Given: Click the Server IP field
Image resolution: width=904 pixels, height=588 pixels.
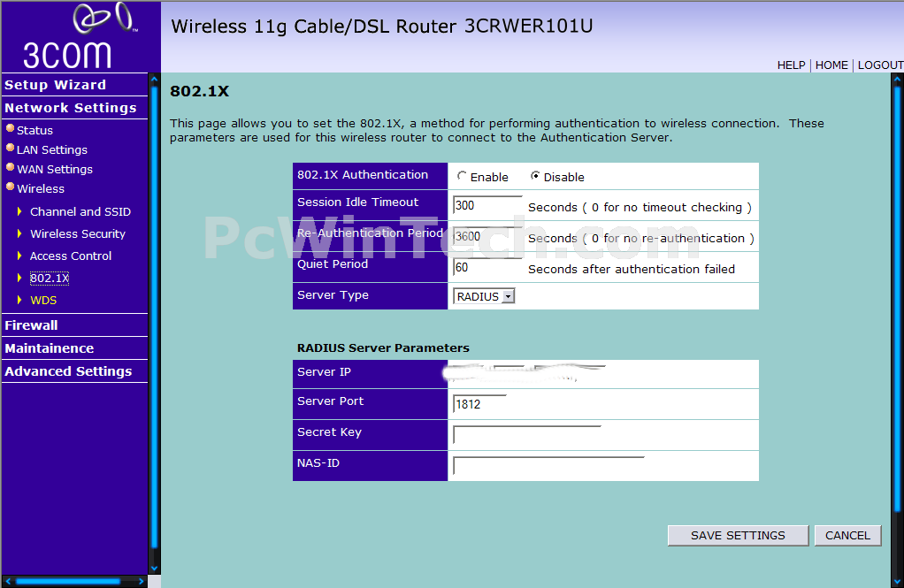Looking at the screenshot, I should click(x=529, y=373).
